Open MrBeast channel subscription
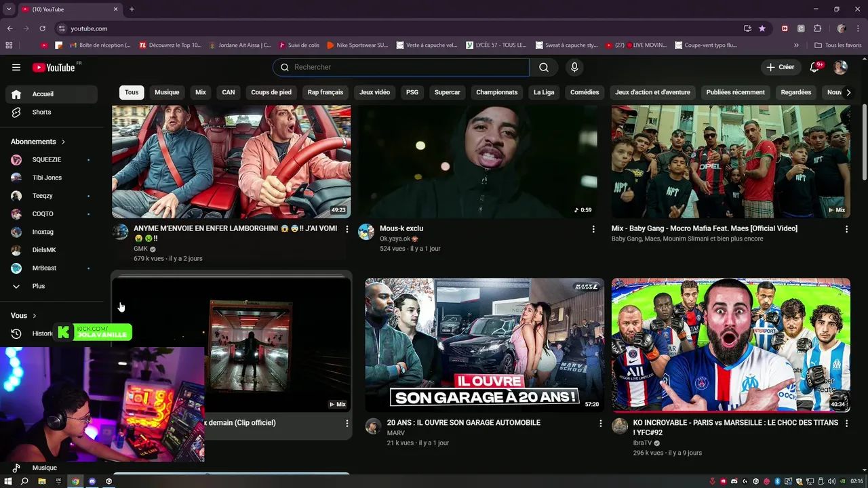 pyautogui.click(x=52, y=268)
